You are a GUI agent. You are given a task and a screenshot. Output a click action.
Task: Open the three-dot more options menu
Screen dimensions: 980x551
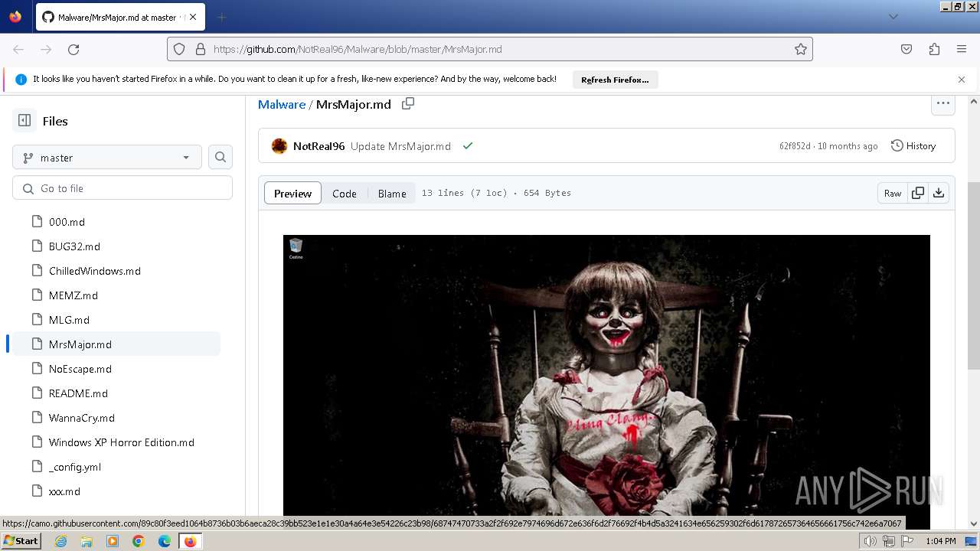[943, 103]
